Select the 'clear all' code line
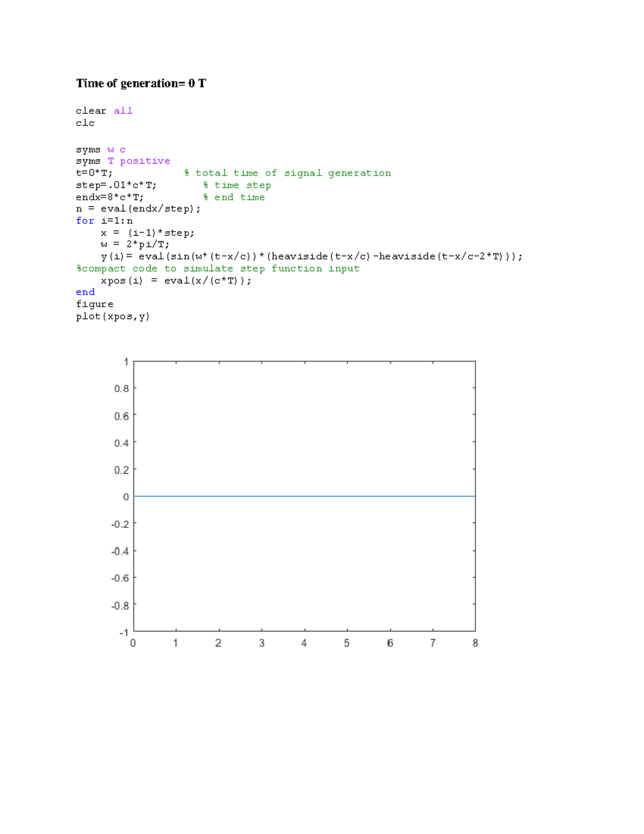The height and width of the screenshot is (834, 644). click(x=104, y=111)
